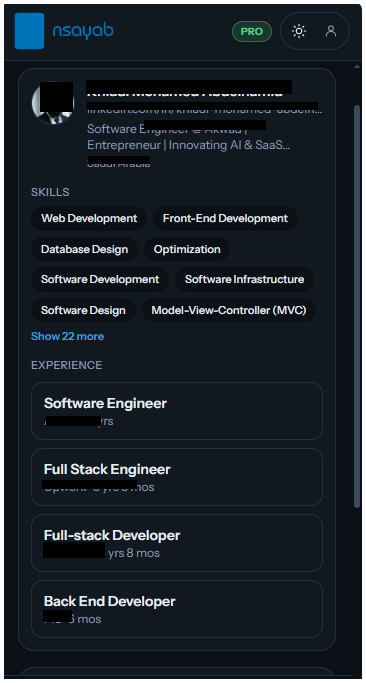Viewport: 366px width, 683px height.
Task: Select the Web Development skill chip
Action: (89, 218)
